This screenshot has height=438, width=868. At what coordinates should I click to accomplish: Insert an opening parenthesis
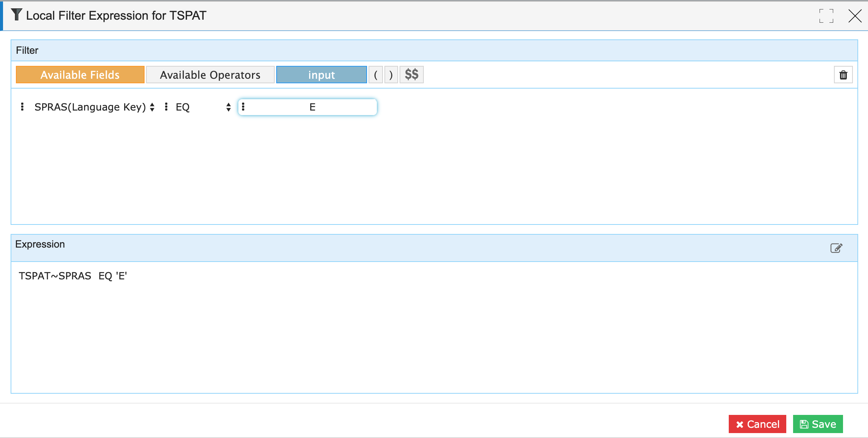click(x=376, y=75)
